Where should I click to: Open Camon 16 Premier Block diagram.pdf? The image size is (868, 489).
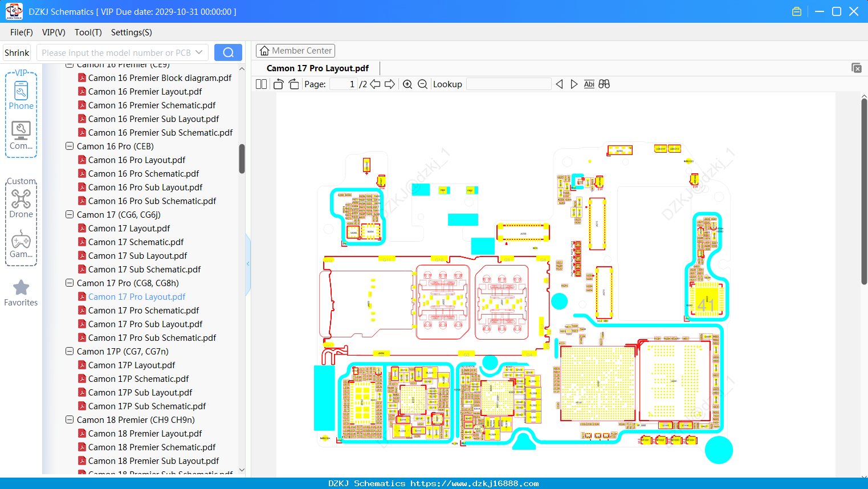coord(160,78)
